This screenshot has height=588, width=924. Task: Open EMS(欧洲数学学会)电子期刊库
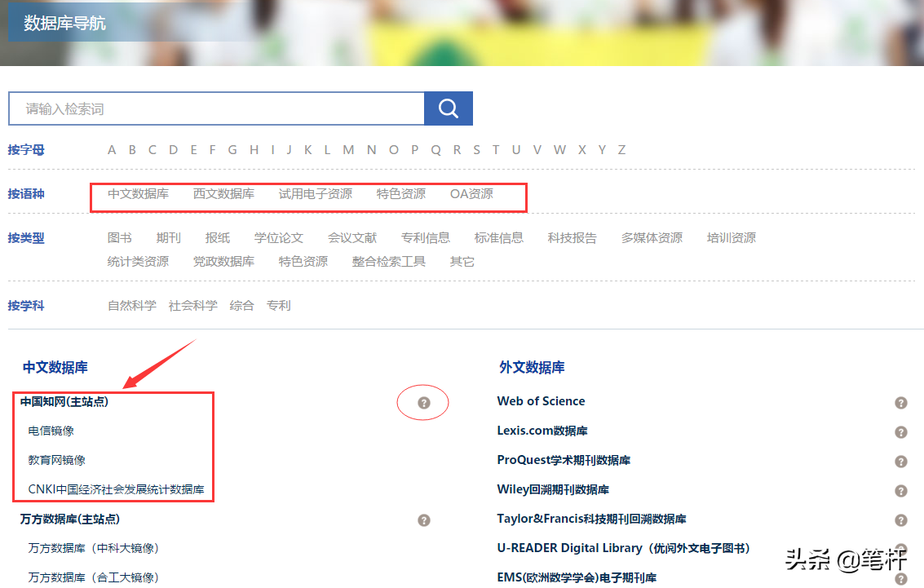[x=577, y=577]
